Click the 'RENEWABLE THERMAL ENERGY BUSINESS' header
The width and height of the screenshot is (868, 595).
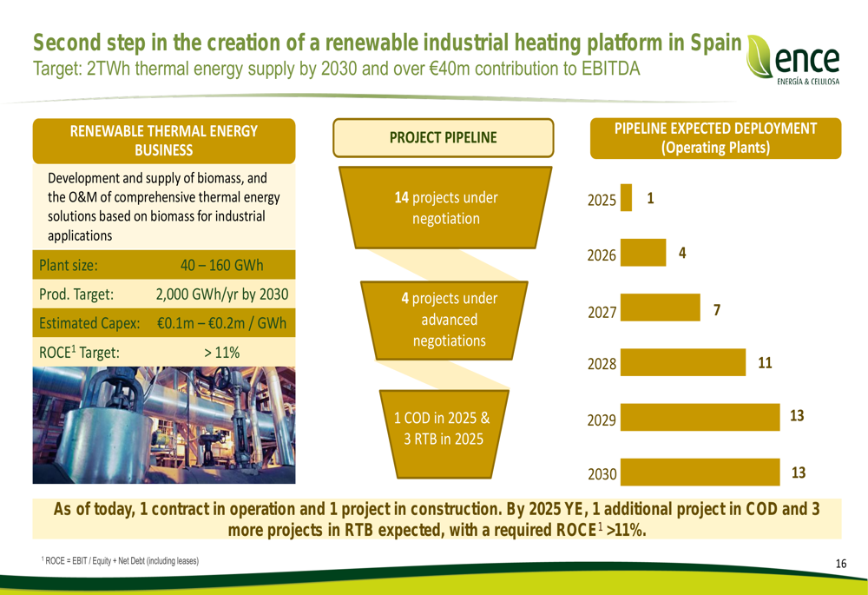[164, 141]
